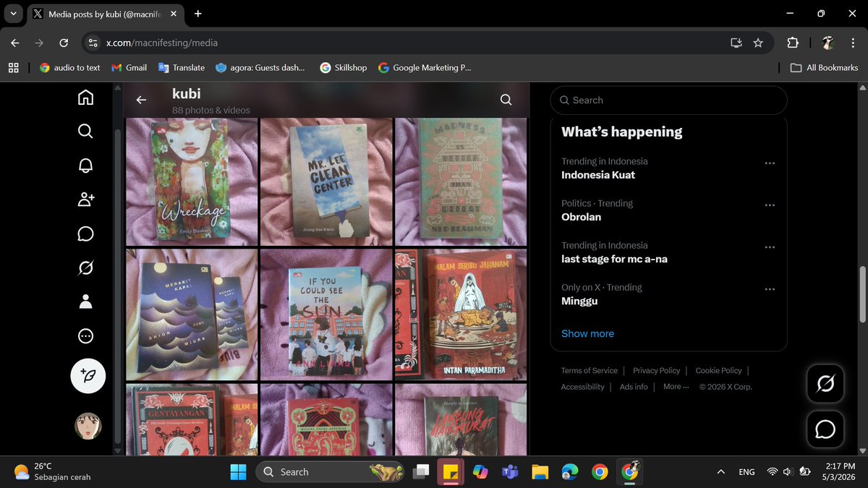The image size is (868, 488).
Task: Open the Google Marketing Platform bookmark
Action: click(x=425, y=67)
